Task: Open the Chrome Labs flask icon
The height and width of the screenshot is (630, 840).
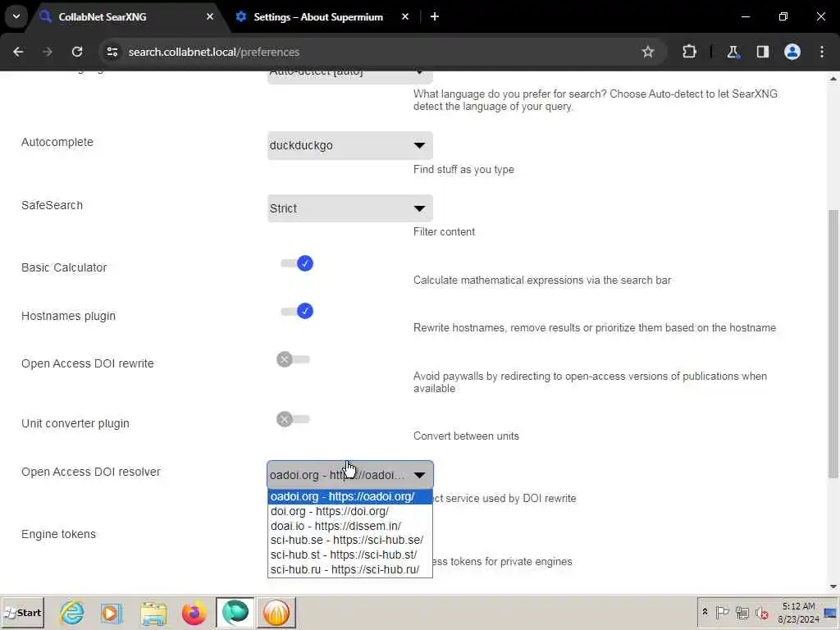Action: [733, 52]
